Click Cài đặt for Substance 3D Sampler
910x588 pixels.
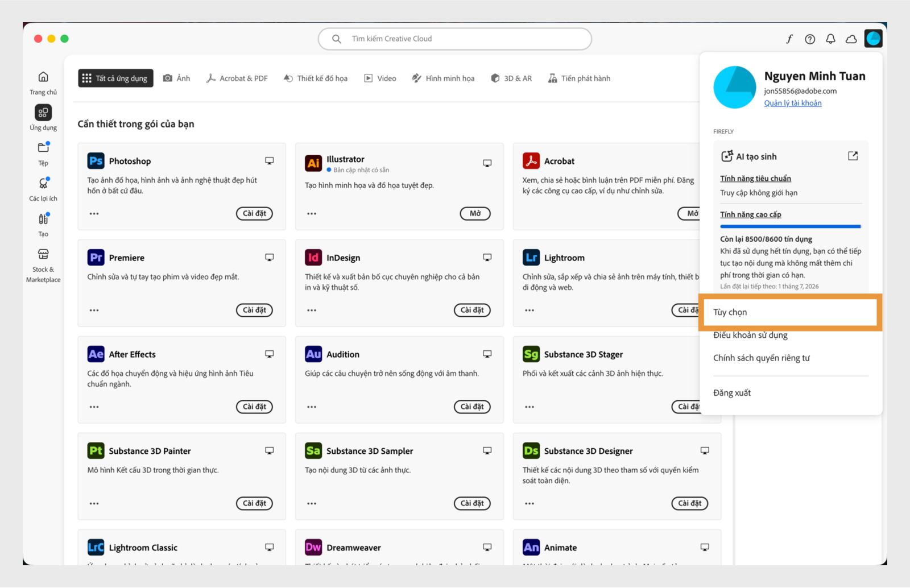472,504
